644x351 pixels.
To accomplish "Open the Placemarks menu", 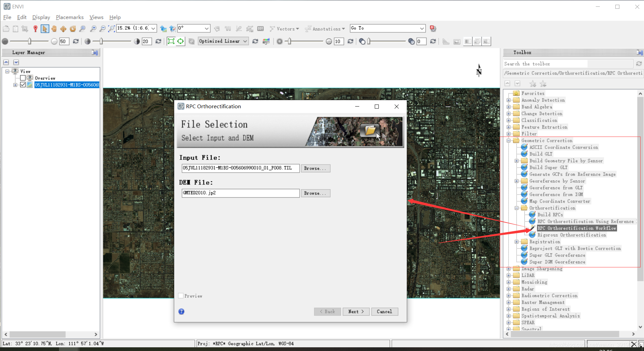I will pyautogui.click(x=70, y=17).
